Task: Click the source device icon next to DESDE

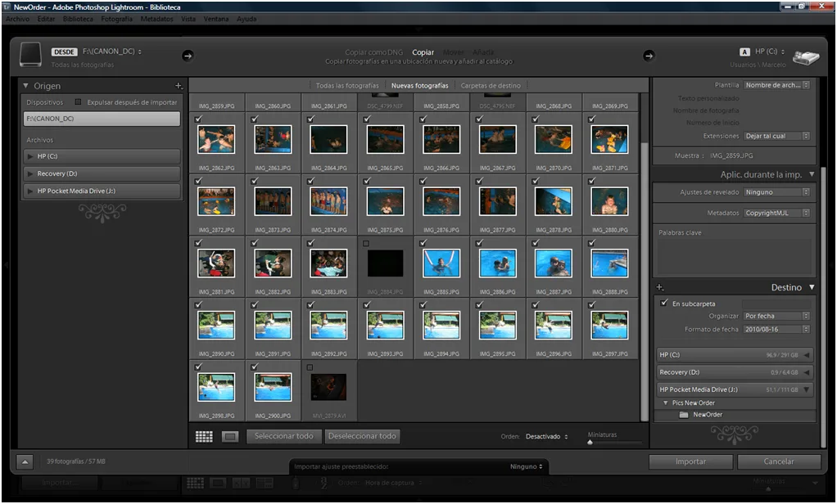Action: pos(31,54)
